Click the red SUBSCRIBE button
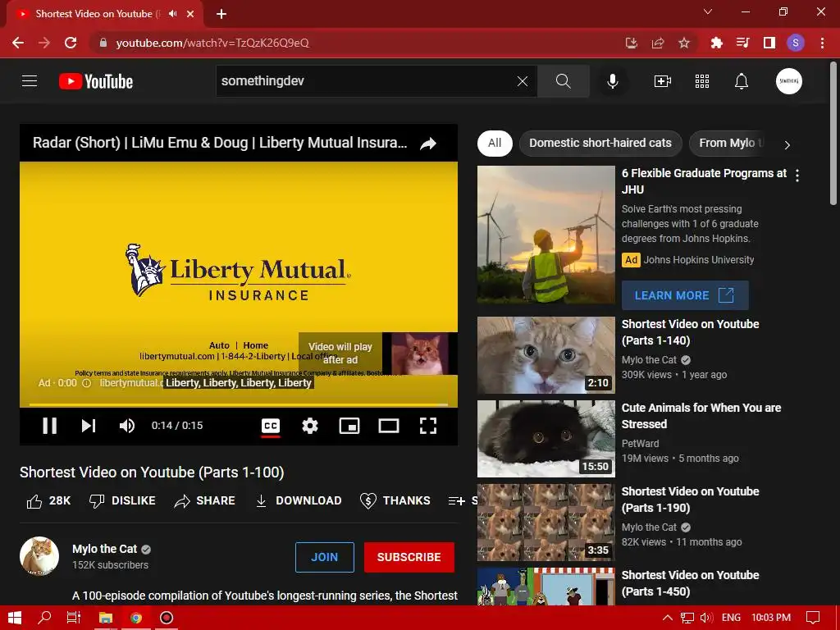Image resolution: width=840 pixels, height=630 pixels. pos(409,557)
